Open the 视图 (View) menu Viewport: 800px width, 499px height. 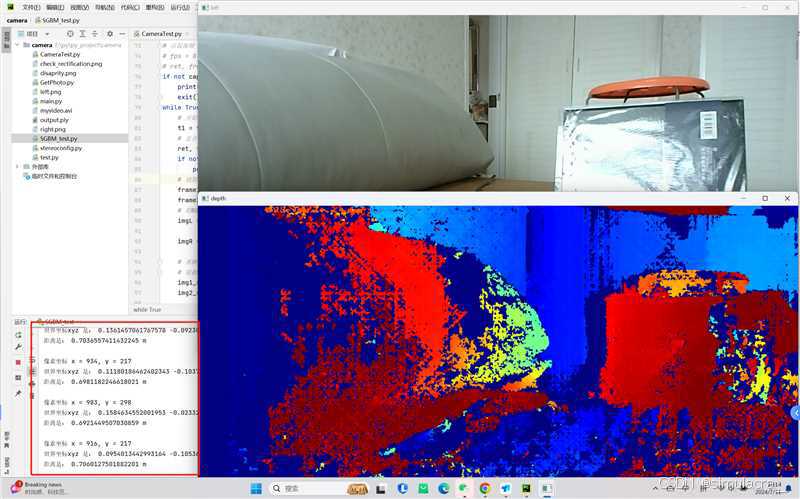[x=80, y=7]
